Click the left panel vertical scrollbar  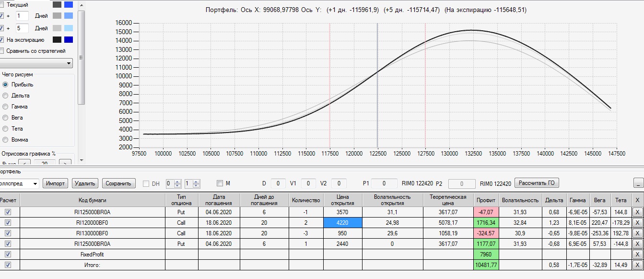coord(82,58)
